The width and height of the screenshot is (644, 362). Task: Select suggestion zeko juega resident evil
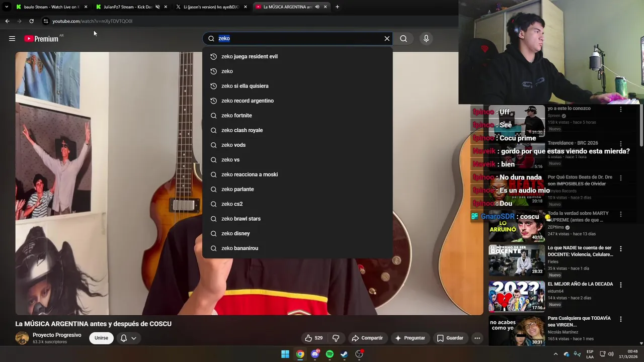297,56
